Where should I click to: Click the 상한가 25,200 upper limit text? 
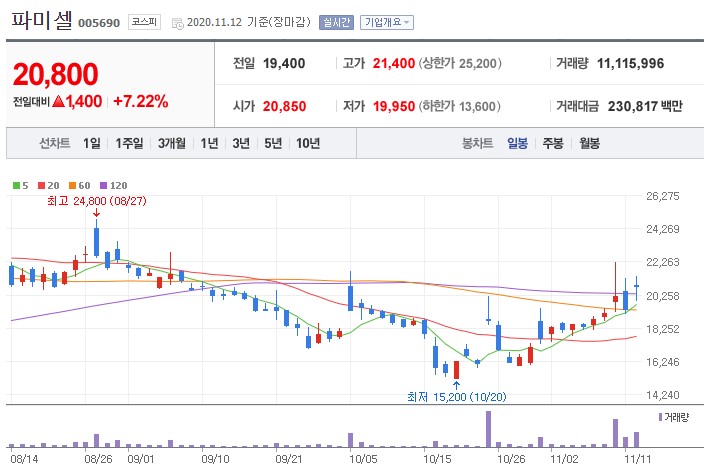pyautogui.click(x=460, y=63)
